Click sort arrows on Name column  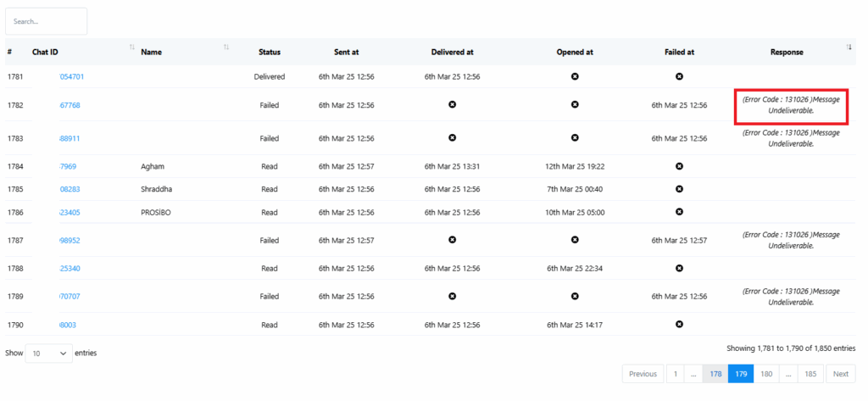226,47
